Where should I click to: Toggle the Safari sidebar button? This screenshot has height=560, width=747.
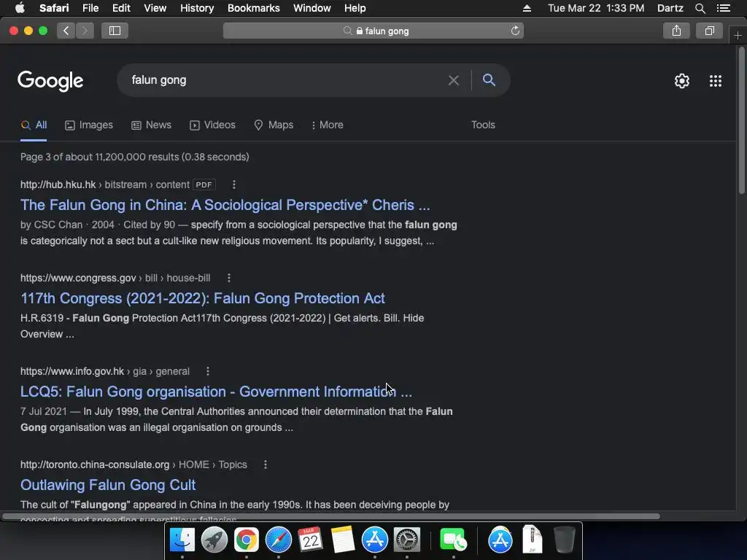[x=115, y=31]
